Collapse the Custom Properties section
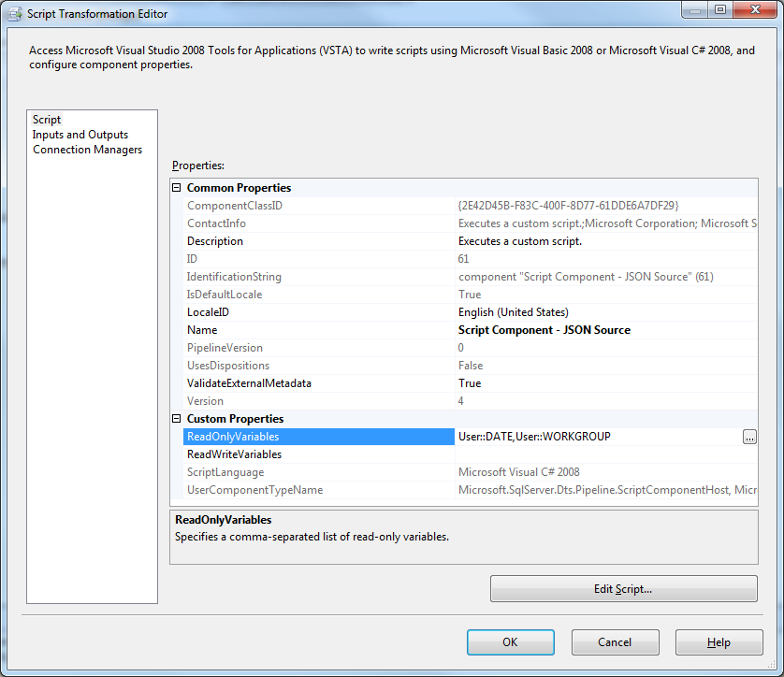Viewport: 784px width, 677px height. (175, 418)
